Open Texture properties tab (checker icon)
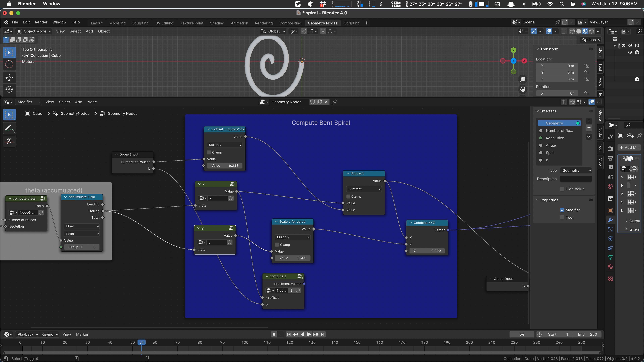 coord(610,279)
